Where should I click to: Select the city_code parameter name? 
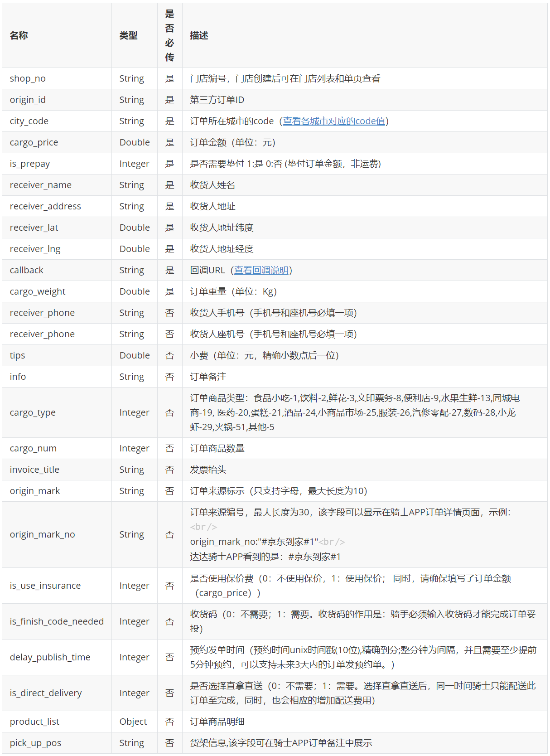click(x=29, y=121)
